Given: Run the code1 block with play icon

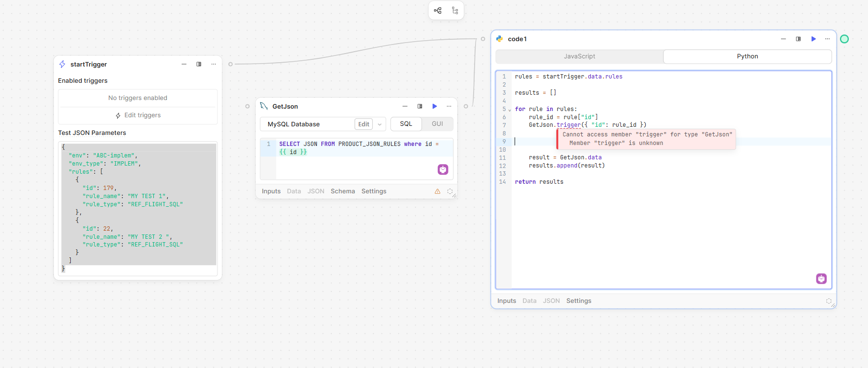Looking at the screenshot, I should point(814,39).
